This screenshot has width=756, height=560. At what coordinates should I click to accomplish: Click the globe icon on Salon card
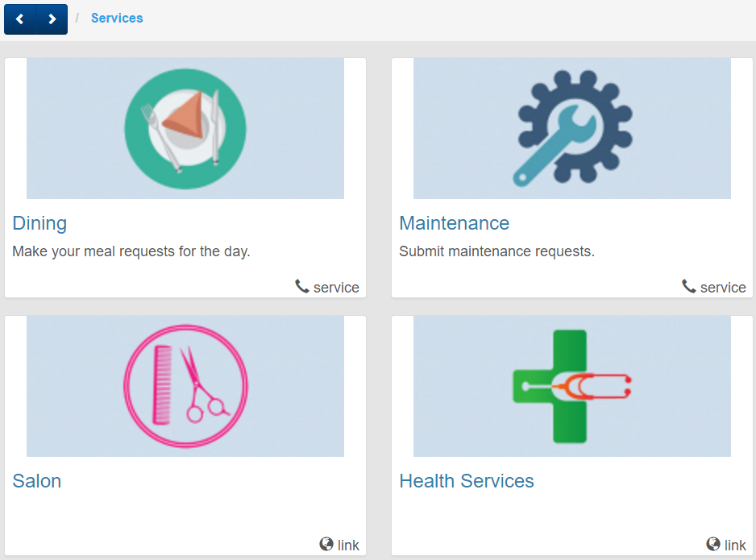(x=326, y=544)
